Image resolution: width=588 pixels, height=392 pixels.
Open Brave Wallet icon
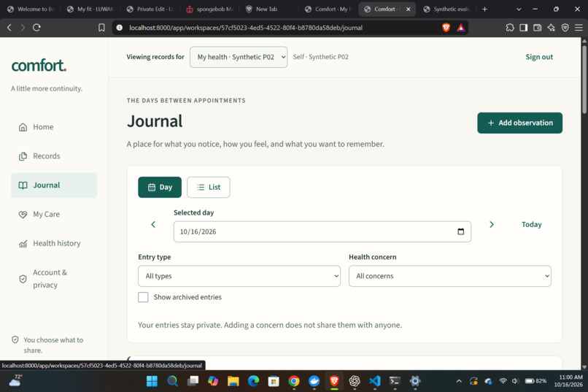[537, 28]
